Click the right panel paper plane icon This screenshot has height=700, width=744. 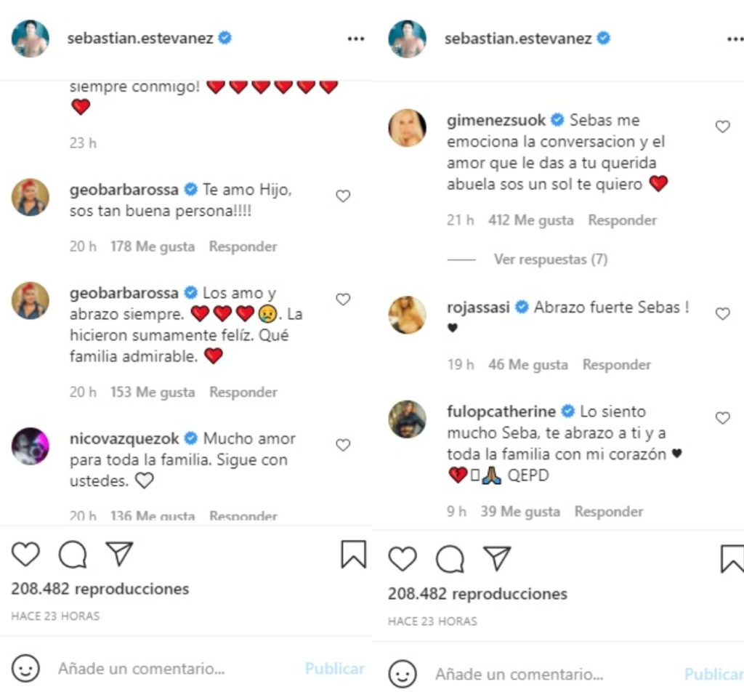(497, 558)
